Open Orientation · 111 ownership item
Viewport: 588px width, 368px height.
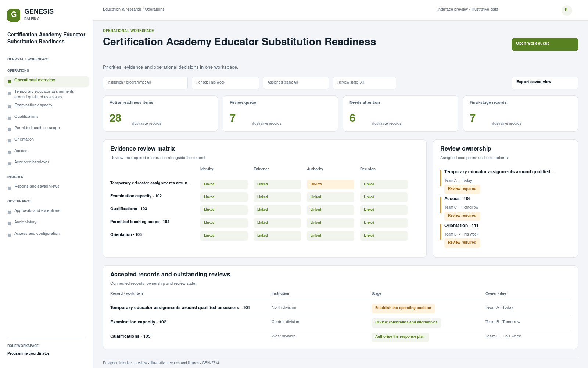pos(461,226)
